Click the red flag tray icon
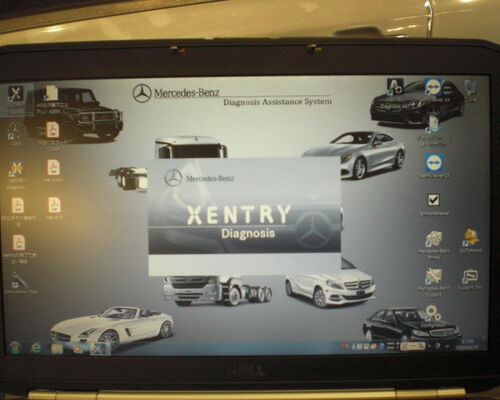The height and width of the screenshot is (400, 500). click(345, 346)
